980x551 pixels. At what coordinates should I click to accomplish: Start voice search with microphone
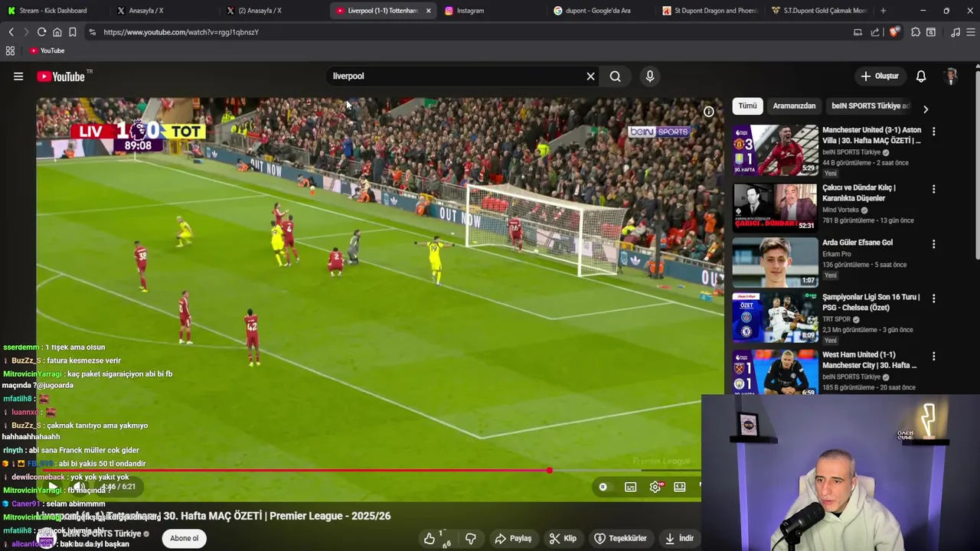click(650, 77)
